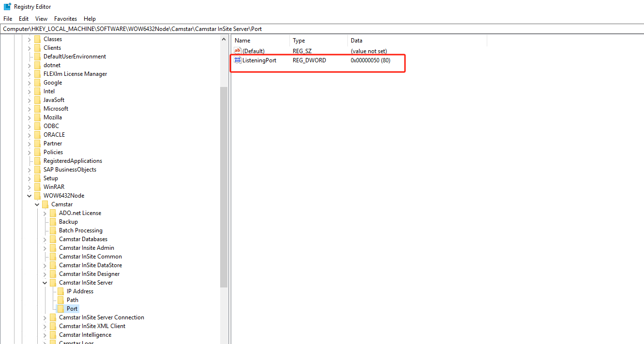Viewport: 644px width, 344px height.
Task: Open the View menu
Action: coord(42,19)
